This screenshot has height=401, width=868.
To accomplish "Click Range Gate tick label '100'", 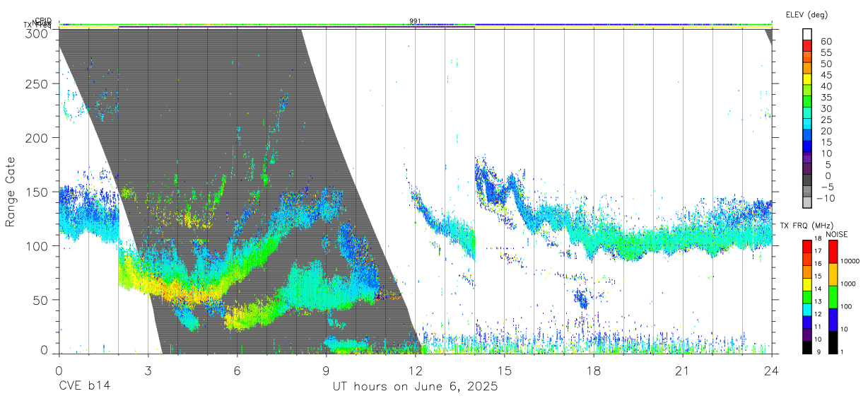I will (x=37, y=246).
